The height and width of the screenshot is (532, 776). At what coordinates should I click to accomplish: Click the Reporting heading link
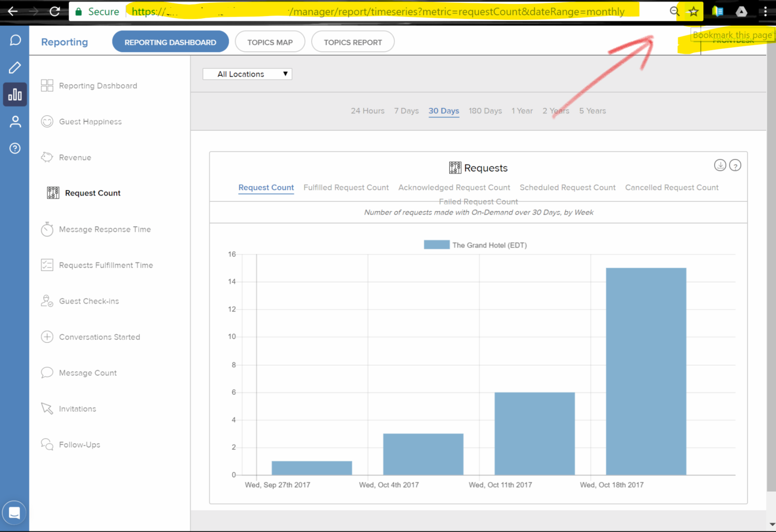(64, 42)
